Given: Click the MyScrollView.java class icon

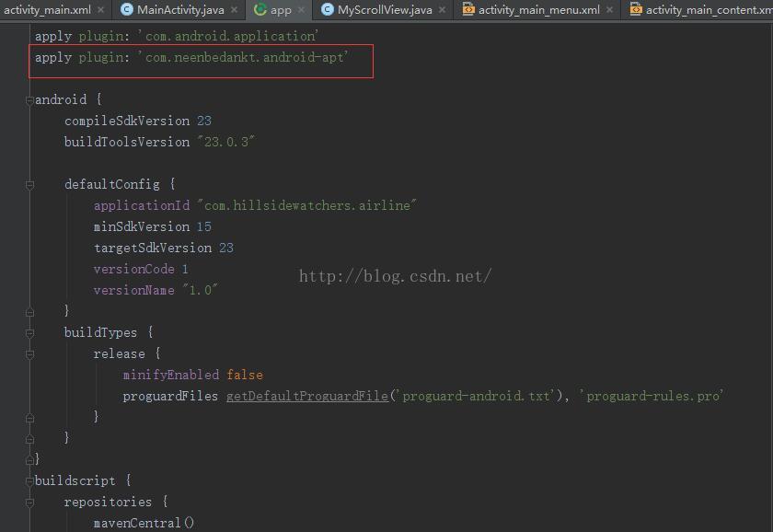Looking at the screenshot, I should click(327, 9).
